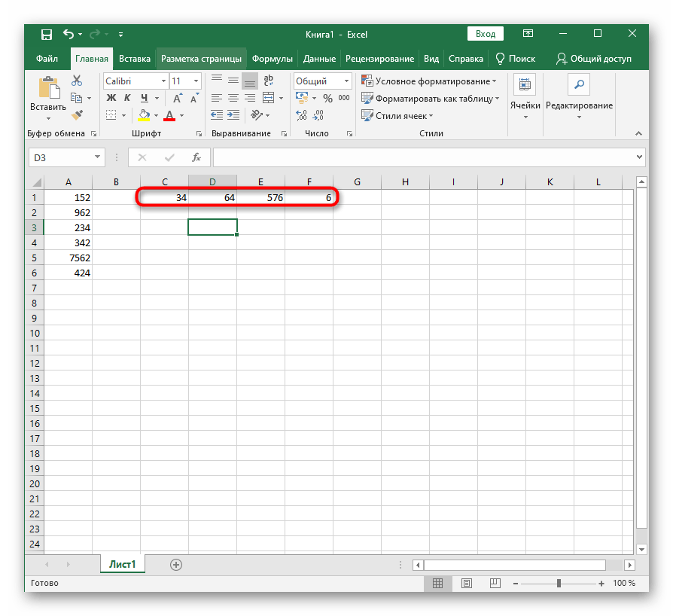
Task: Open the Ячейки group button
Action: pos(525,98)
